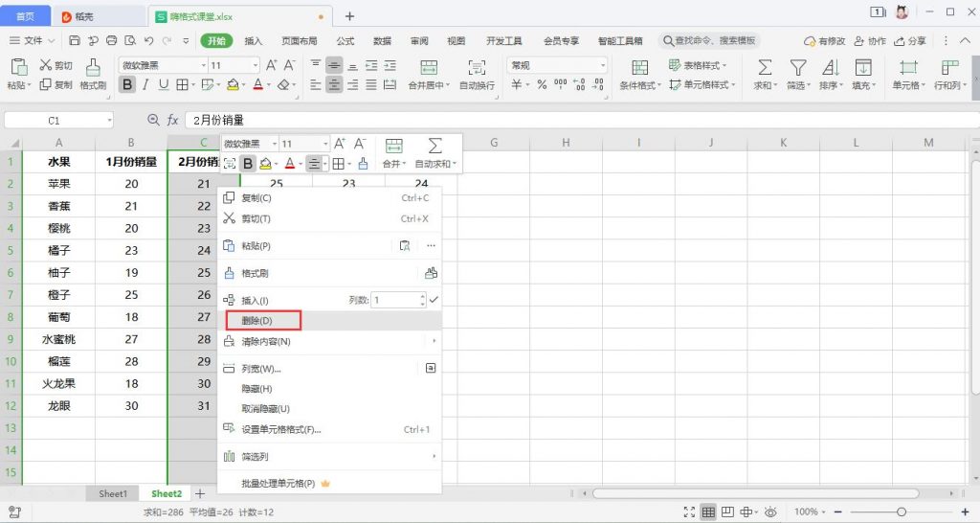This screenshot has height=523, width=980.
Task: Click the ribbon font color red A
Action: point(257,84)
